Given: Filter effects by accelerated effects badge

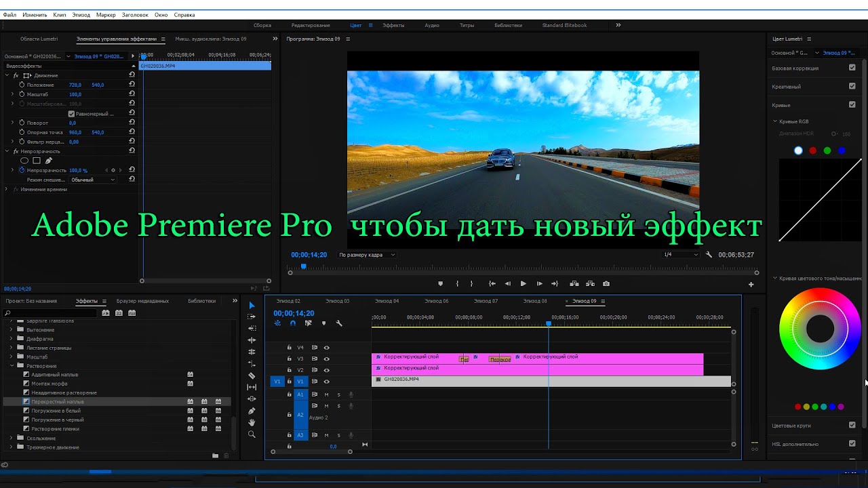Looking at the screenshot, I should (106, 313).
